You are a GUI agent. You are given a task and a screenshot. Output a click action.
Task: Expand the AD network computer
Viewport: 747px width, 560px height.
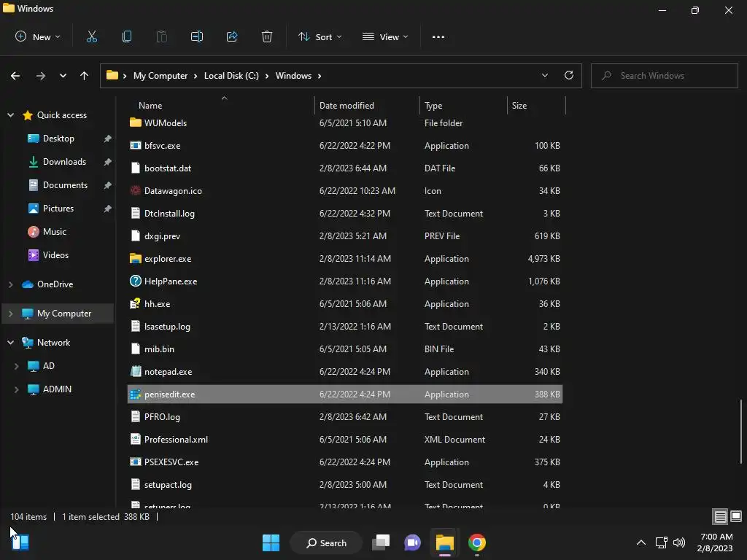16,366
